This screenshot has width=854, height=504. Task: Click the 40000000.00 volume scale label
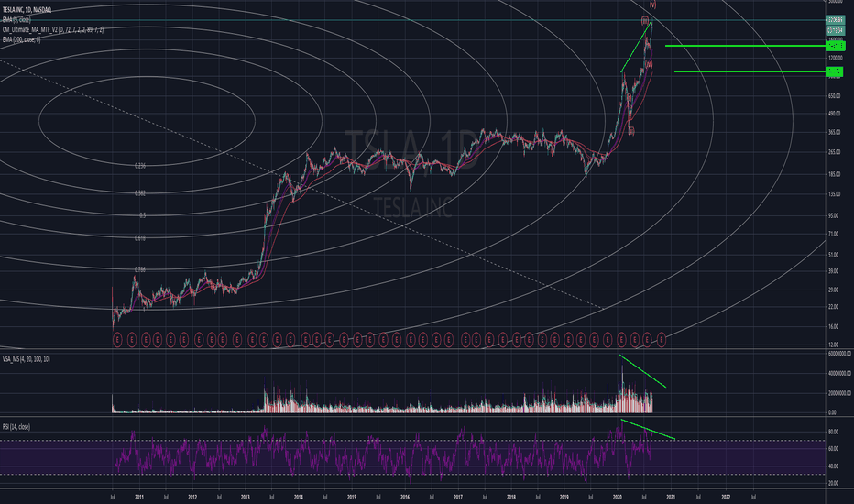(839, 374)
